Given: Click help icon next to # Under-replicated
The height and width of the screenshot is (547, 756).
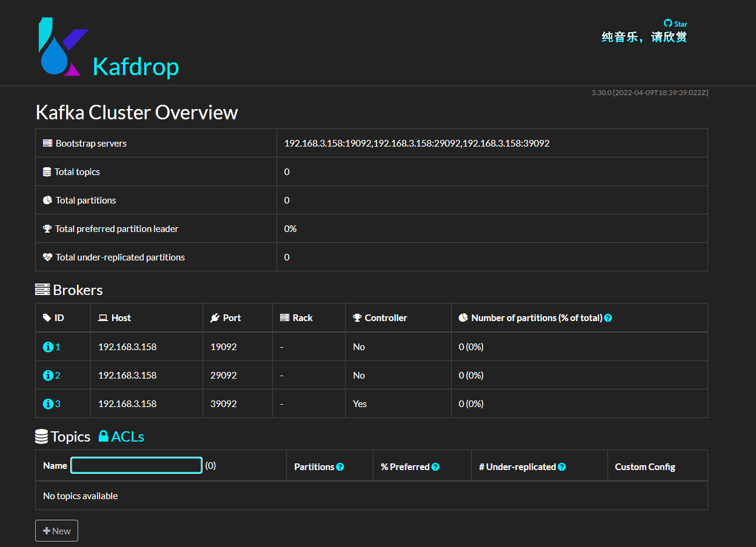Looking at the screenshot, I should pyautogui.click(x=562, y=467).
